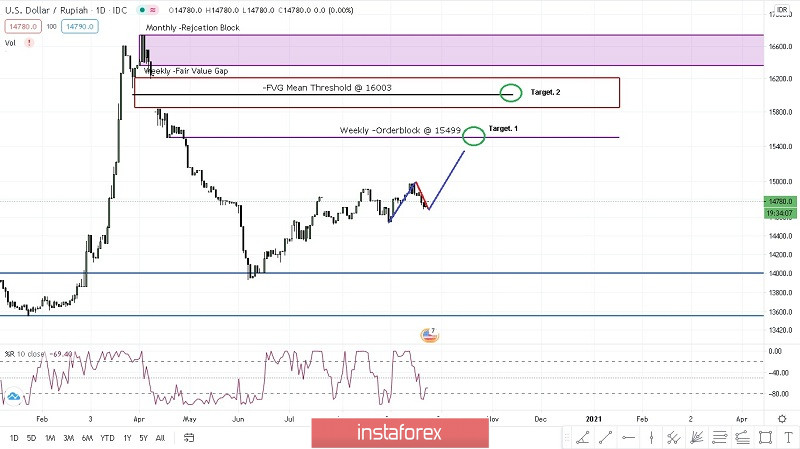Click the 14000.0 price axis label

point(781,273)
